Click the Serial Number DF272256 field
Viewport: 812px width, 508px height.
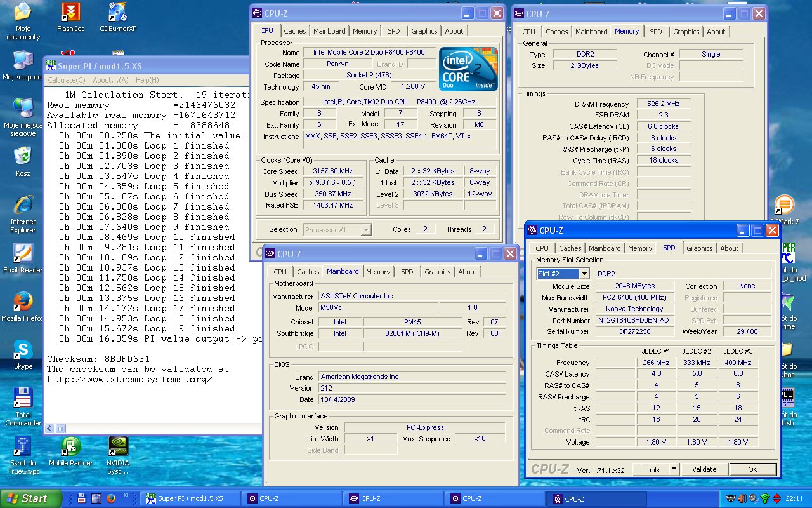point(636,331)
